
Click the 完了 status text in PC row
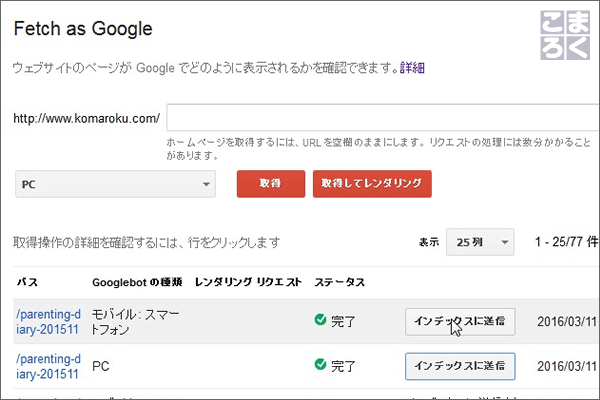(x=343, y=366)
